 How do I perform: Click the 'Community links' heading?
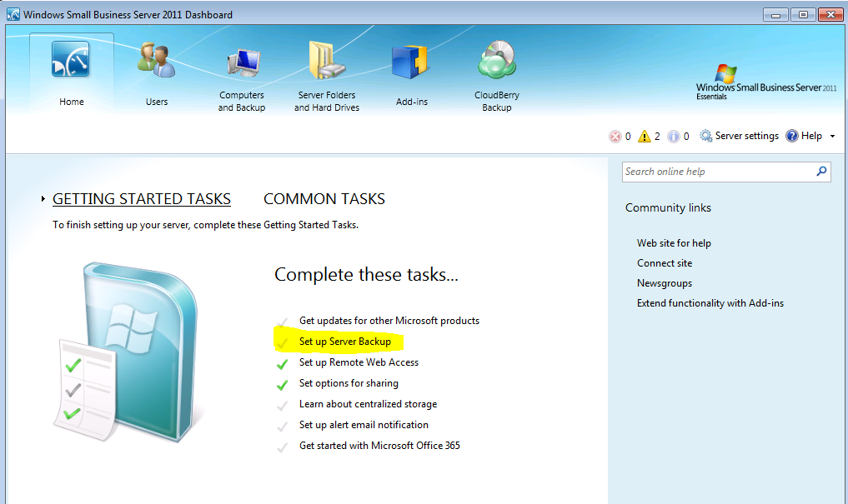tap(668, 207)
